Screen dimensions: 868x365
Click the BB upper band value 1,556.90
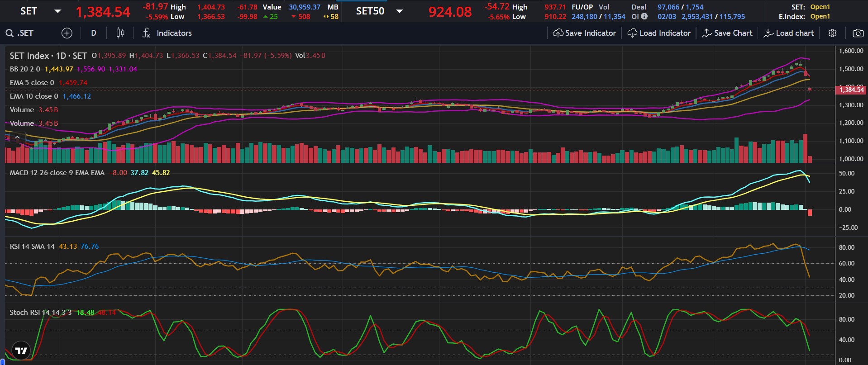91,69
